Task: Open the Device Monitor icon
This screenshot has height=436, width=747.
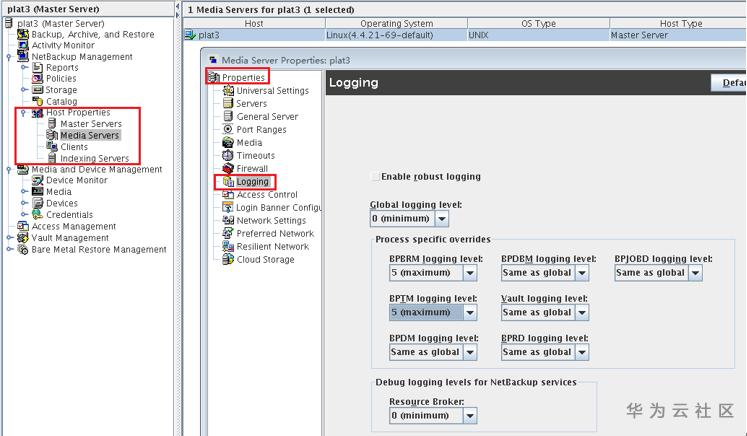Action: point(37,181)
